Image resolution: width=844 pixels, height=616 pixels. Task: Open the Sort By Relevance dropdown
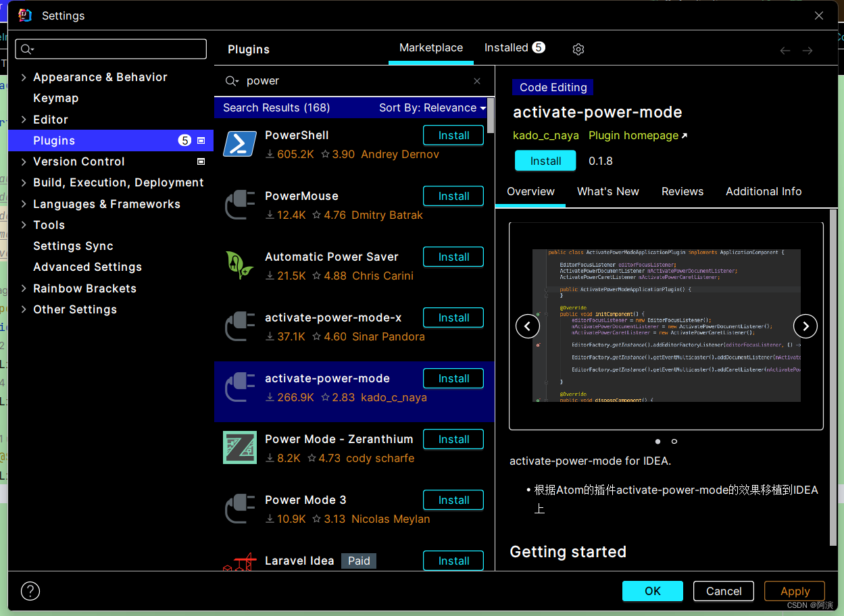432,108
